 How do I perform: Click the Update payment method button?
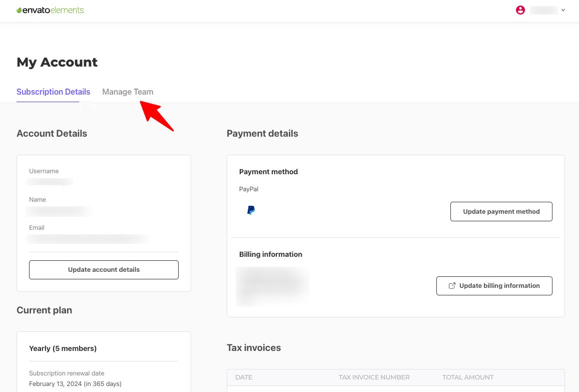[501, 211]
